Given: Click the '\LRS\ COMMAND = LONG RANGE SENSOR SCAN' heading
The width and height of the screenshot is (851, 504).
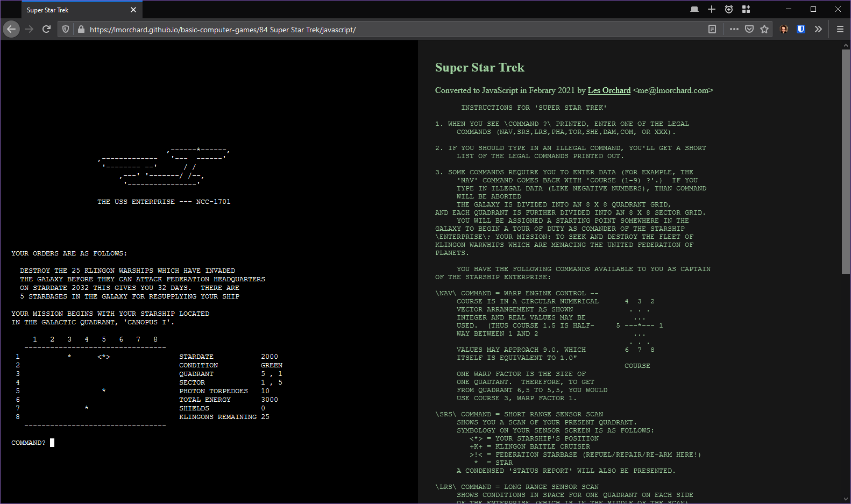Looking at the screenshot, I should 517,487.
